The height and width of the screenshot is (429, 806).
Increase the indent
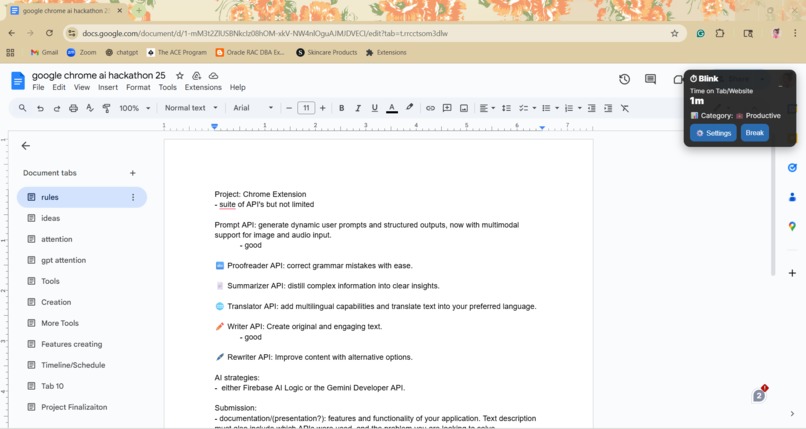pos(608,108)
